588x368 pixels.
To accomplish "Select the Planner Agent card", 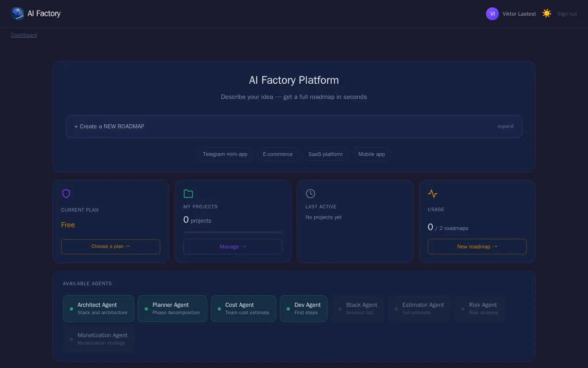I will [172, 309].
